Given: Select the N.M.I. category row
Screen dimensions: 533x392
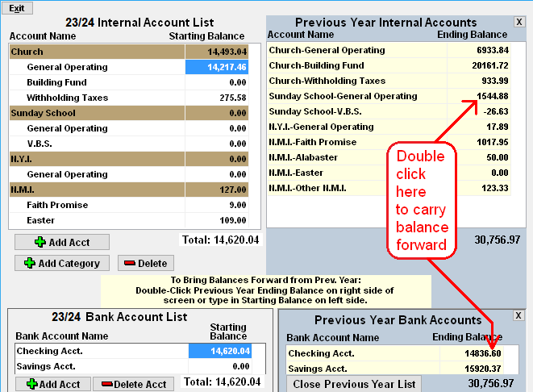Looking at the screenshot, I should point(97,190).
